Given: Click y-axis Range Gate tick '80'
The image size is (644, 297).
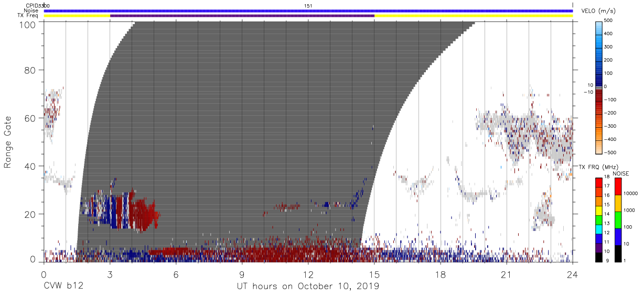Looking at the screenshot, I should point(30,71).
